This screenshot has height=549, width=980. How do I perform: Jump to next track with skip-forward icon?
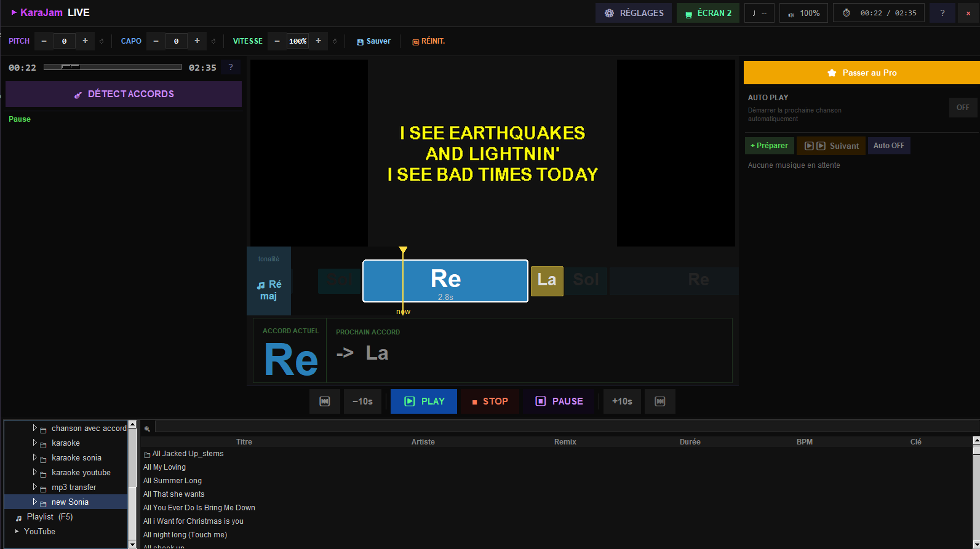point(660,401)
